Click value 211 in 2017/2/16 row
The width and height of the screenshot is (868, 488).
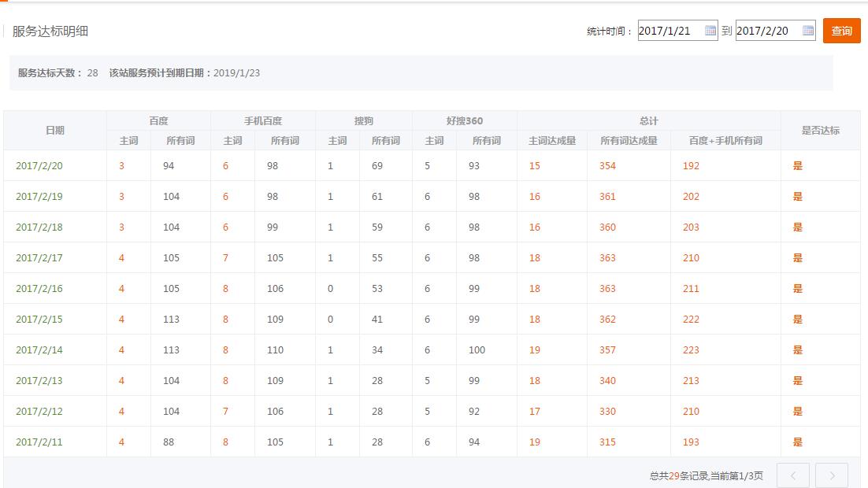[691, 288]
